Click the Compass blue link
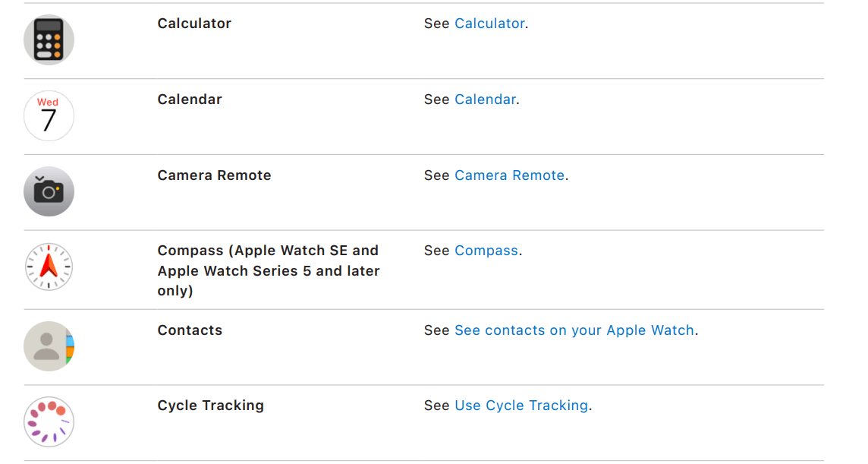 [486, 250]
